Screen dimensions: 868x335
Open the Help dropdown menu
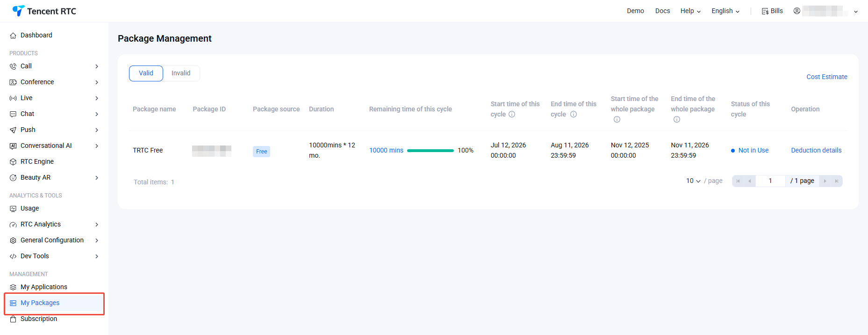[x=690, y=11]
